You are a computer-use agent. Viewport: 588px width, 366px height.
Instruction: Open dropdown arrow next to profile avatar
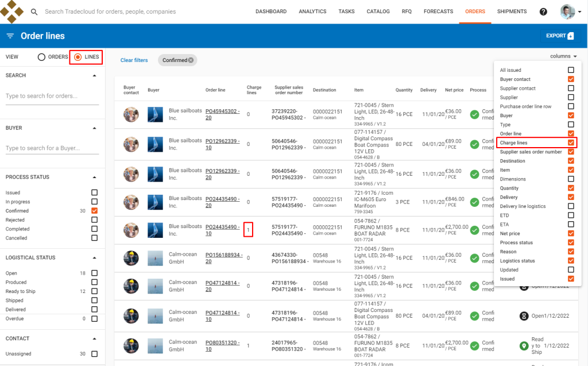pos(580,12)
